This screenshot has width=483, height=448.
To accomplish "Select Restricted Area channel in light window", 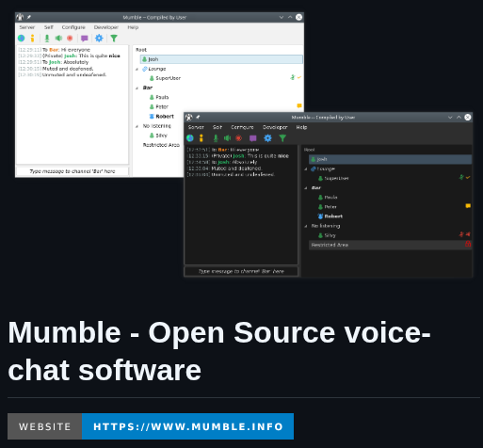I will coord(161,145).
